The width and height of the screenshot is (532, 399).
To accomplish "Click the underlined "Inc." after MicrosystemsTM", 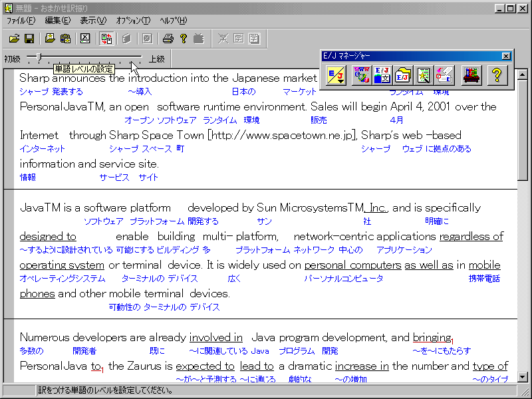I will click(x=377, y=207).
